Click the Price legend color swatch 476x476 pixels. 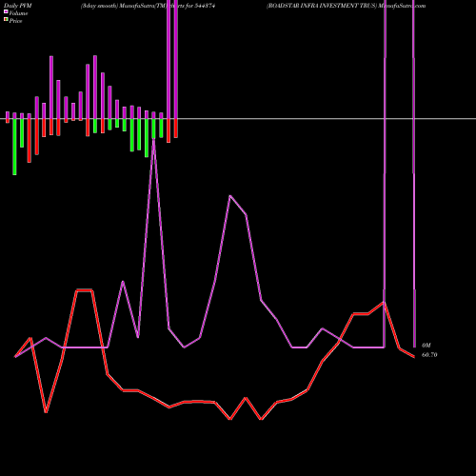(x=6, y=20)
